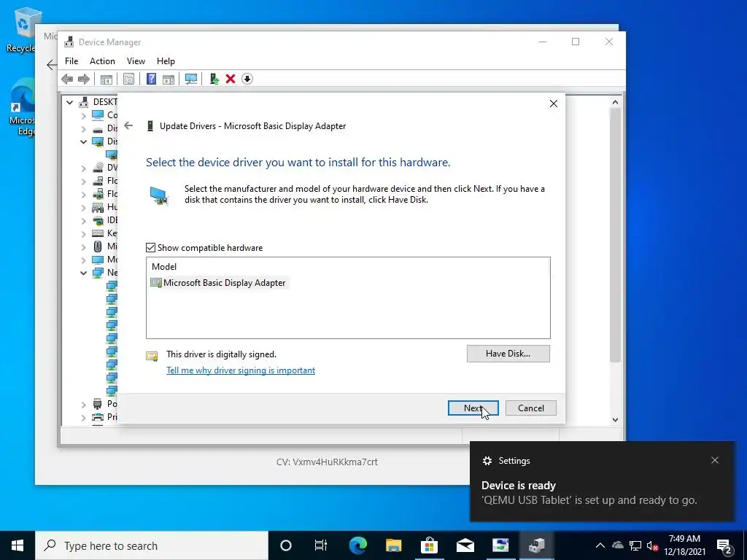Collapse the Network adapters node
This screenshot has width=747, height=560.
84,273
